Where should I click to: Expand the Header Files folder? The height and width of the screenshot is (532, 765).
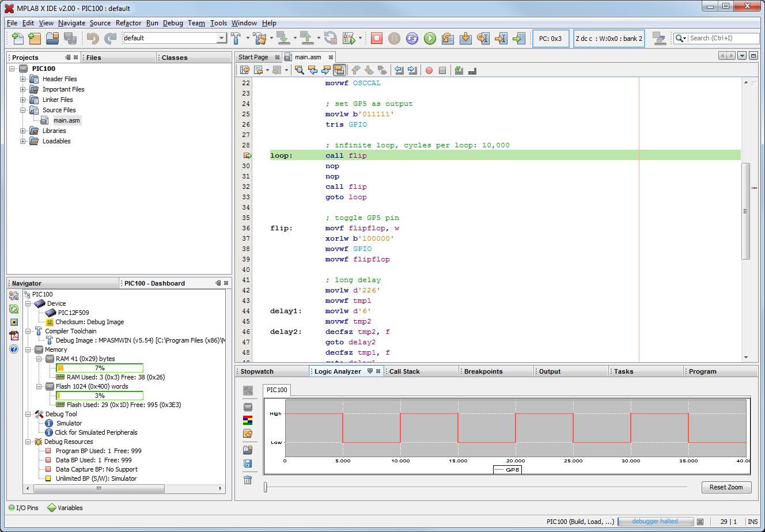coord(23,79)
